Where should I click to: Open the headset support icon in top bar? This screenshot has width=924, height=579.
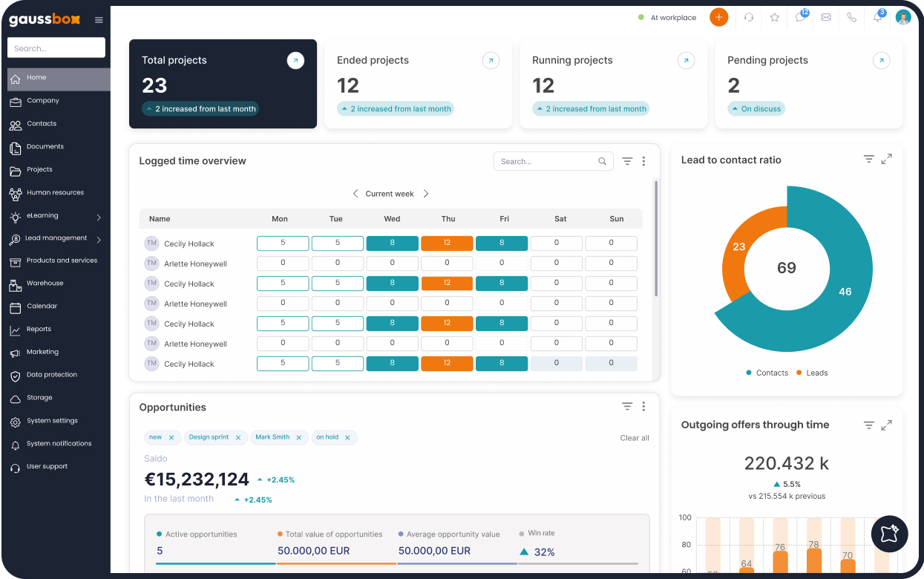(749, 18)
